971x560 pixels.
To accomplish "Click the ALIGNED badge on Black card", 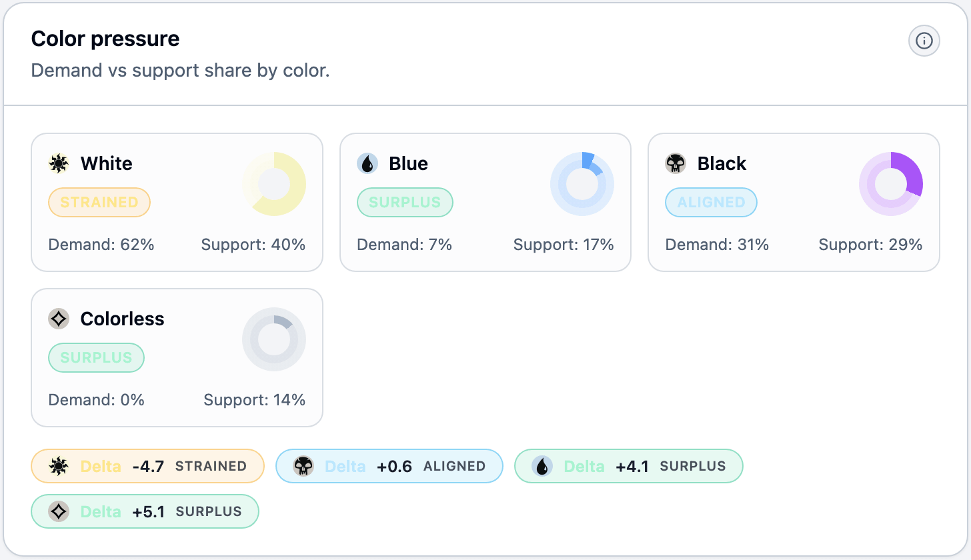I will 711,202.
